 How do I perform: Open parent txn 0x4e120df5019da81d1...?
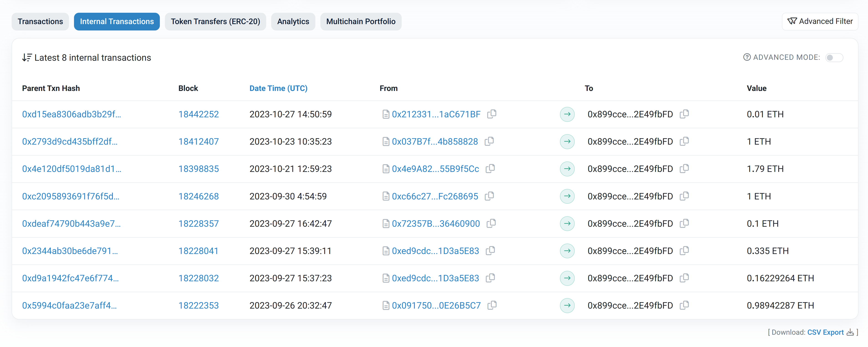[x=71, y=169]
